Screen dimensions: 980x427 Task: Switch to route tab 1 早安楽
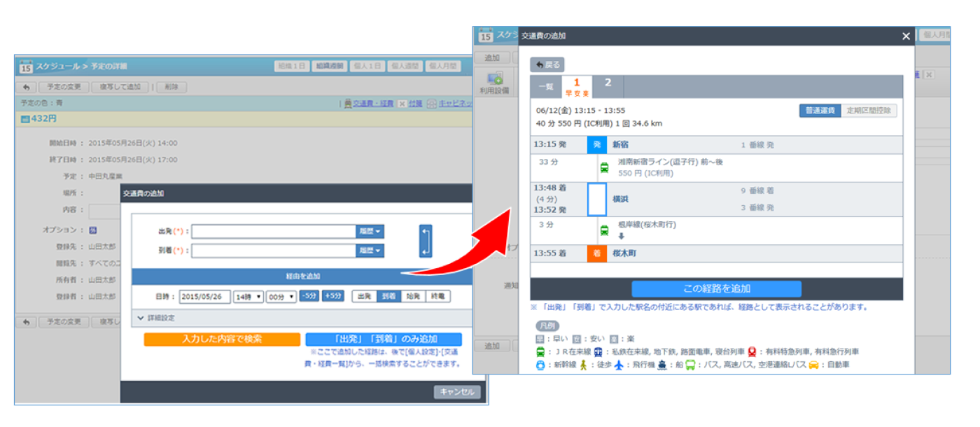coord(577,87)
